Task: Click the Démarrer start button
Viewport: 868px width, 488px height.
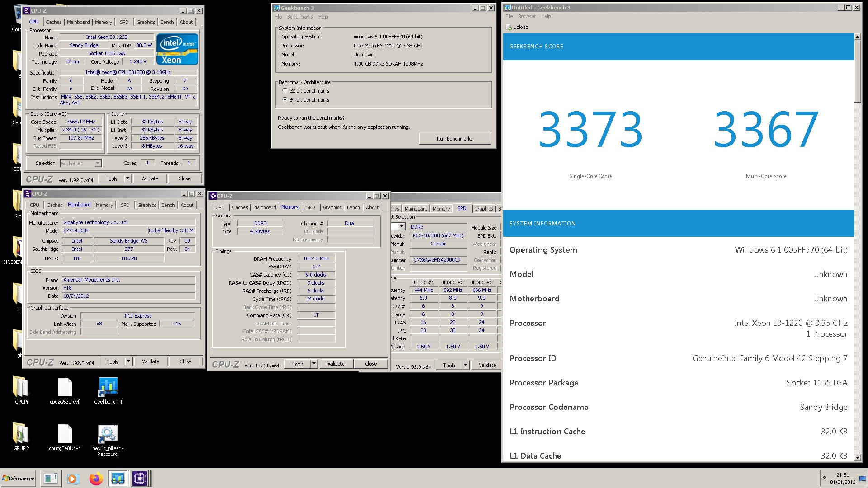Action: pyautogui.click(x=18, y=479)
